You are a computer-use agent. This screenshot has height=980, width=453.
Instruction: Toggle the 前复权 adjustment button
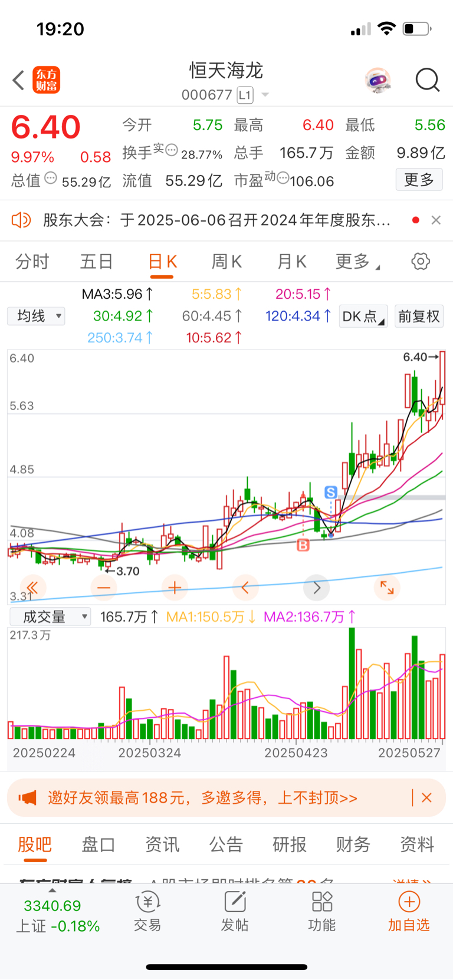pos(419,316)
